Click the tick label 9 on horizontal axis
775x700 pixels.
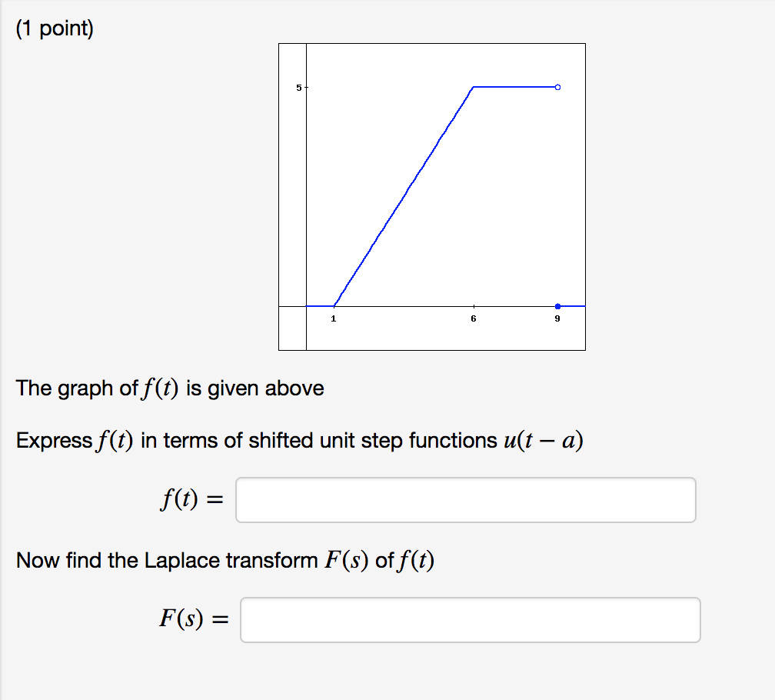[557, 319]
